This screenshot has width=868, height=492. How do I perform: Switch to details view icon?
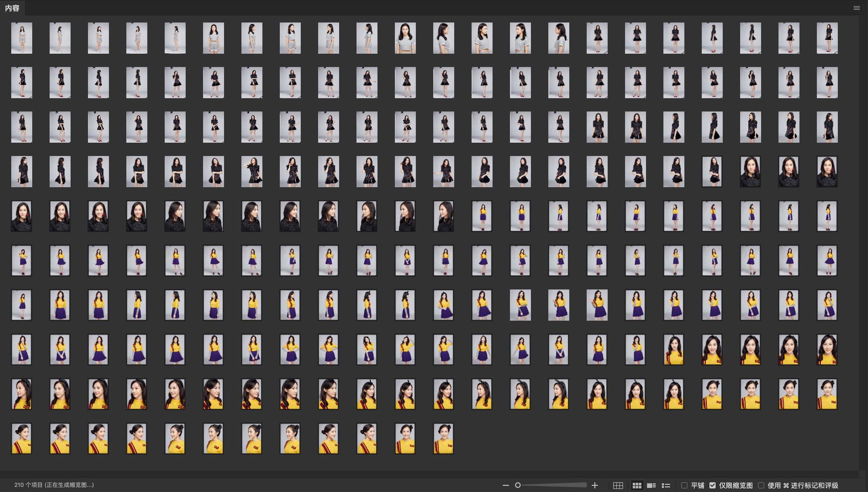[x=651, y=485]
